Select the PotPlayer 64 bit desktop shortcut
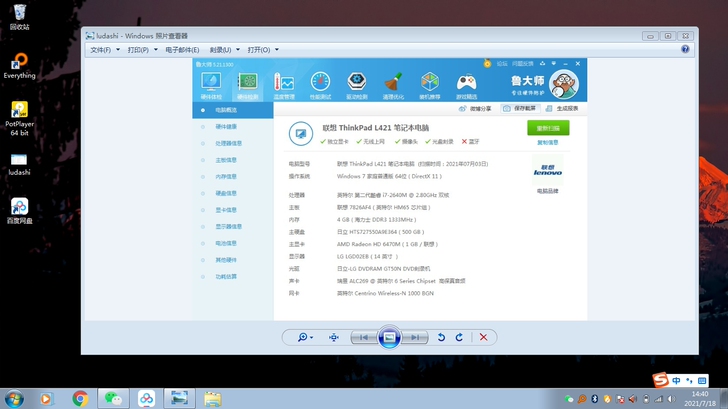728x409 pixels. click(20, 119)
